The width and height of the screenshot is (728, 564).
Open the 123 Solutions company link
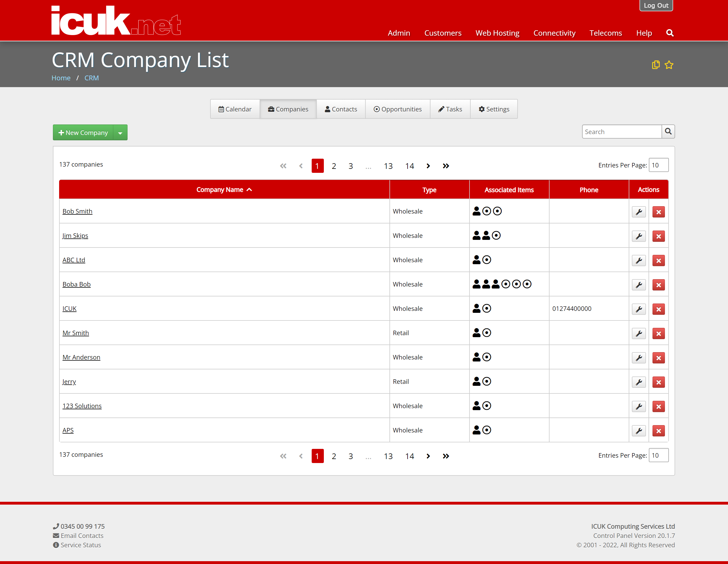pyautogui.click(x=82, y=406)
